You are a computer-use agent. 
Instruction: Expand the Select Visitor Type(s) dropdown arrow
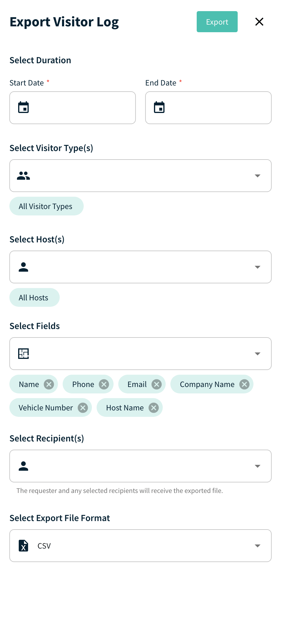[x=258, y=176]
